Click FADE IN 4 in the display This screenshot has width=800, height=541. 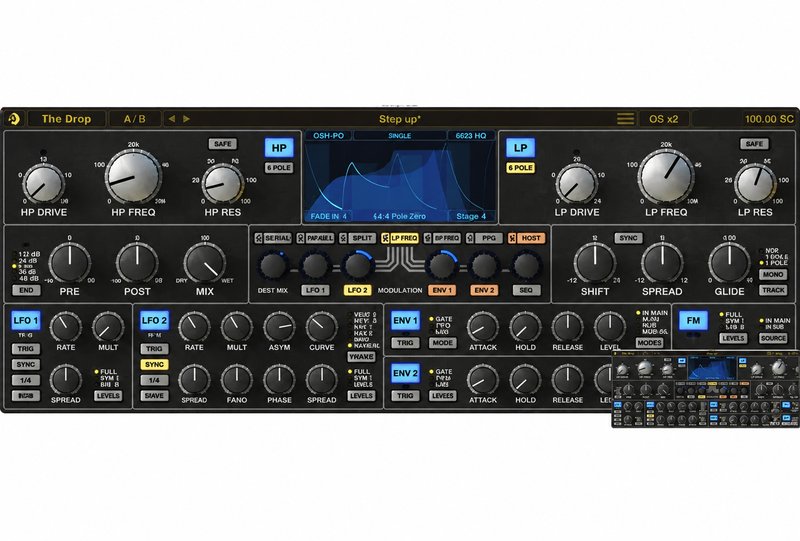tap(329, 216)
